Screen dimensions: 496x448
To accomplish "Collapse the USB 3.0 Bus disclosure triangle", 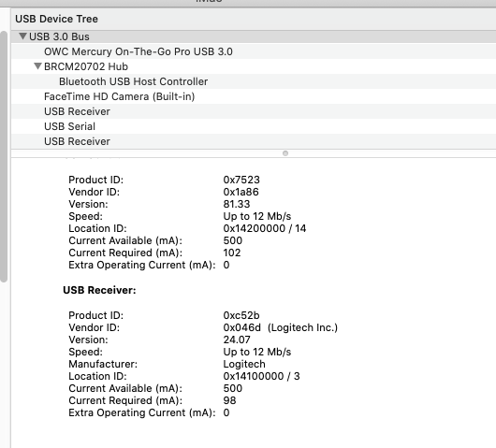I will [x=22, y=36].
